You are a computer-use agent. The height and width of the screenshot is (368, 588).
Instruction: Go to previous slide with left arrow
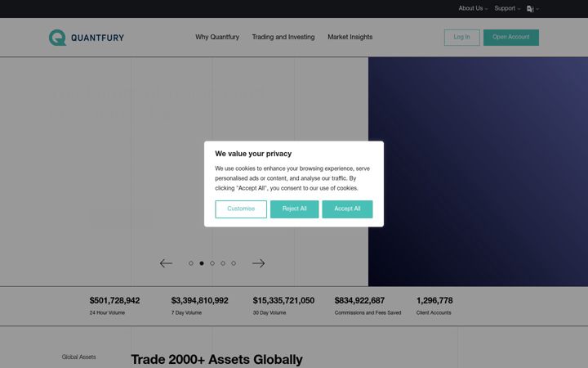tap(166, 263)
